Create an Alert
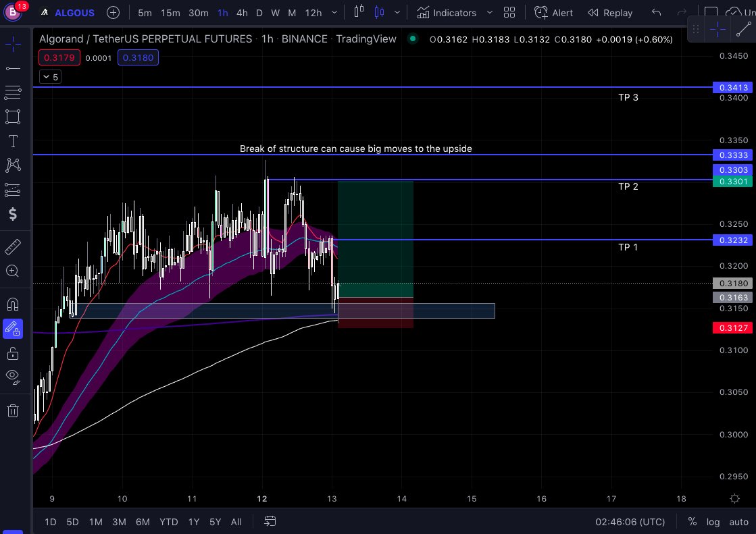The image size is (756, 534). pos(553,13)
